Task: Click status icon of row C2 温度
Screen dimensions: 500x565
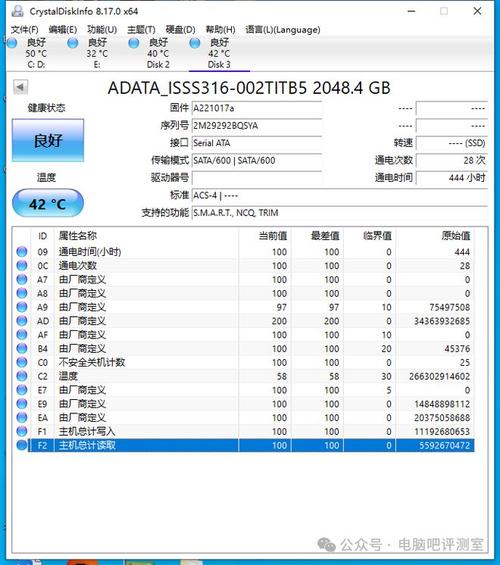Action: 22,376
